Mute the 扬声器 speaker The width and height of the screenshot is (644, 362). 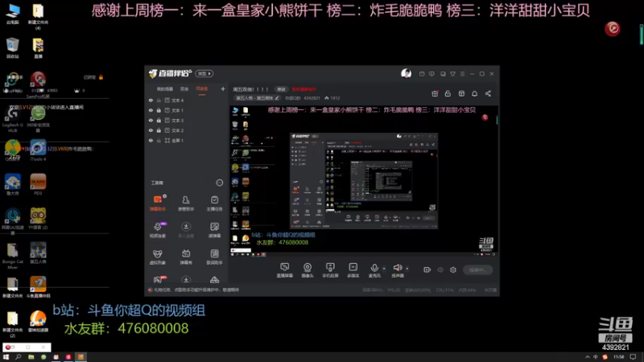(x=397, y=270)
